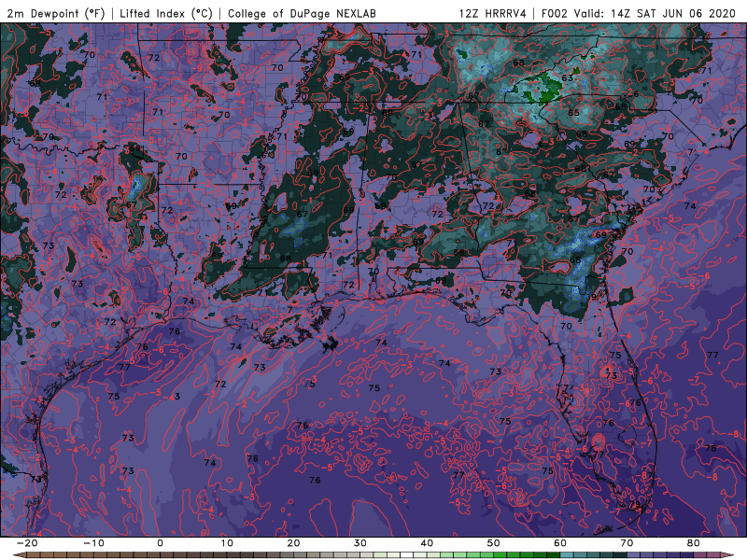
Task: Click the 40 label on the legend scale
Action: 427,543
